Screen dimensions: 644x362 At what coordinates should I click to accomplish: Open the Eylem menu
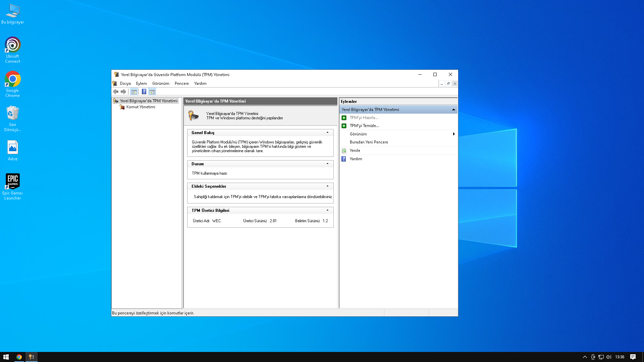coord(141,83)
